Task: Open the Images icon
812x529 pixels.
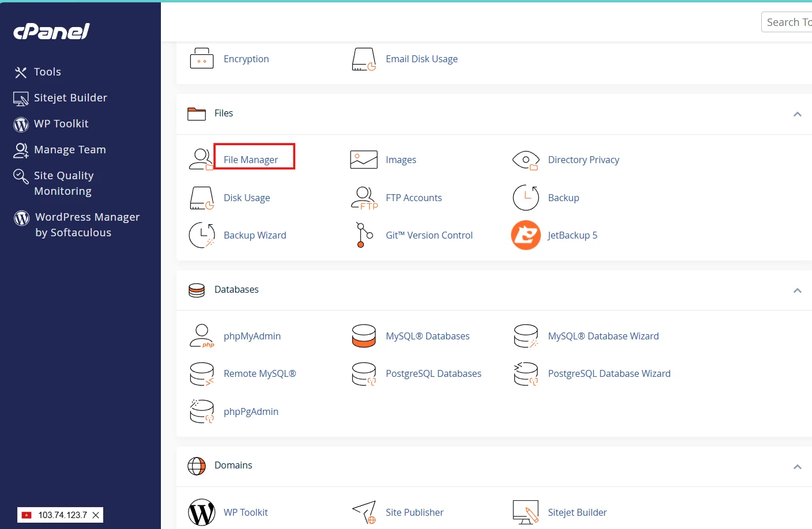Action: point(364,160)
